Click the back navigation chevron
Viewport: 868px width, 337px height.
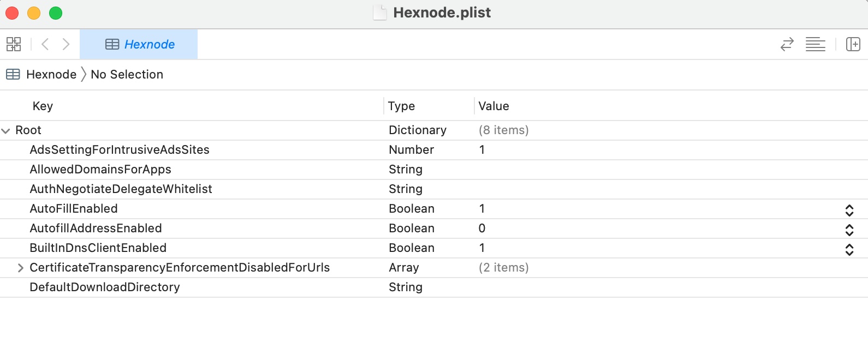(45, 44)
